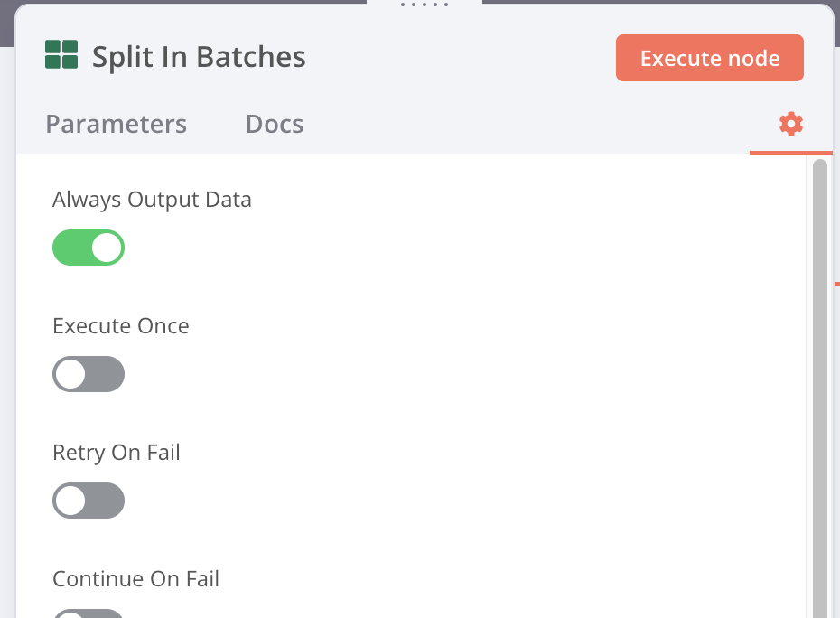Click the Continue On Fail label text

point(135,579)
